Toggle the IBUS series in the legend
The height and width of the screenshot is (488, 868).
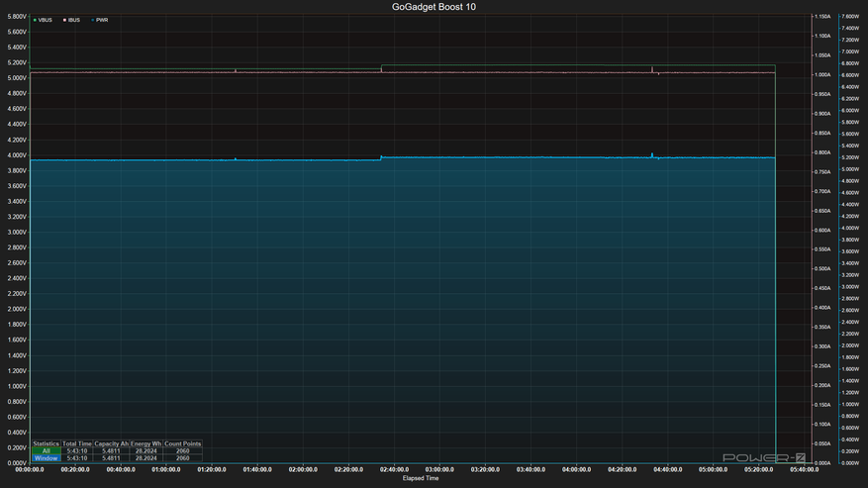[x=74, y=20]
